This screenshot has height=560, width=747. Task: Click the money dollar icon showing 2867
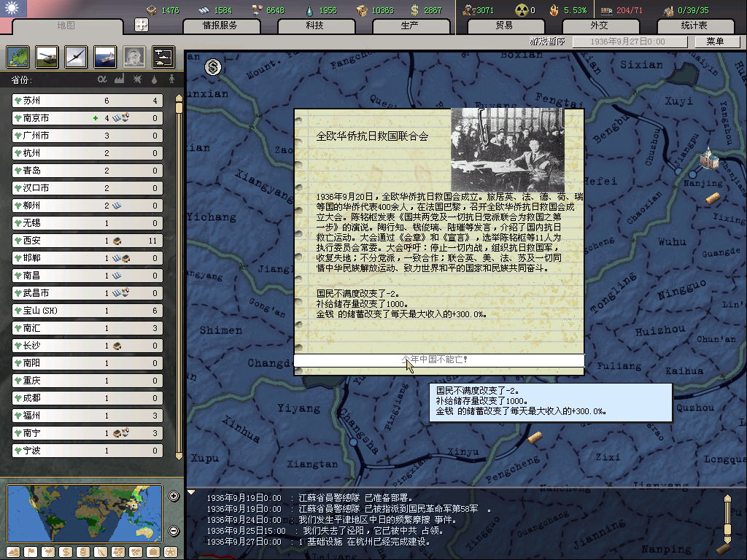(x=414, y=10)
